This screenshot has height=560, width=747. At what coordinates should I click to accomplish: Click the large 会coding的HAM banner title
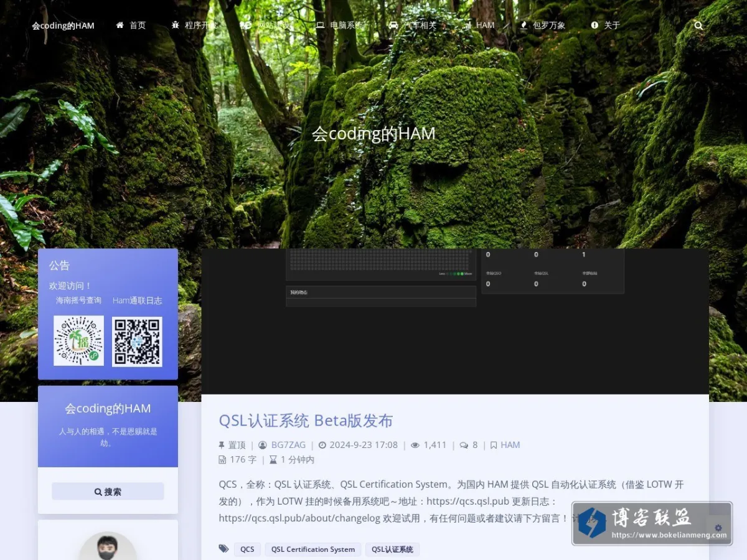pos(374,134)
